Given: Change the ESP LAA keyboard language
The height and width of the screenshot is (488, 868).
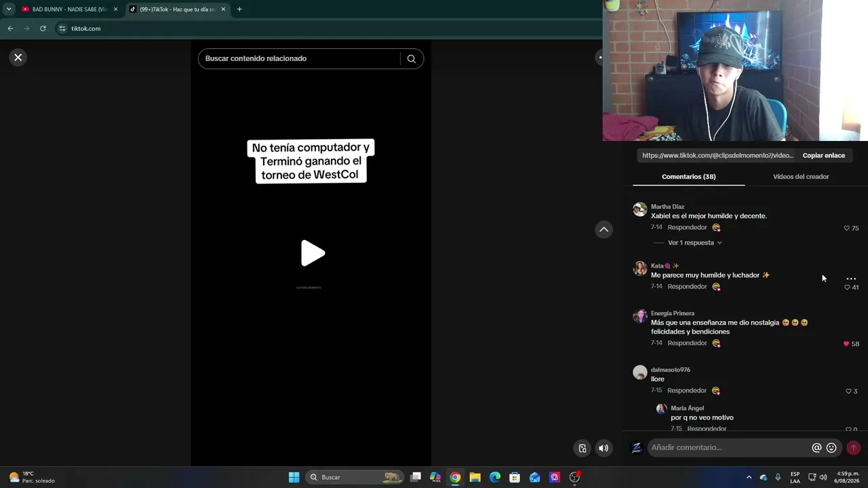Looking at the screenshot, I should 795,477.
